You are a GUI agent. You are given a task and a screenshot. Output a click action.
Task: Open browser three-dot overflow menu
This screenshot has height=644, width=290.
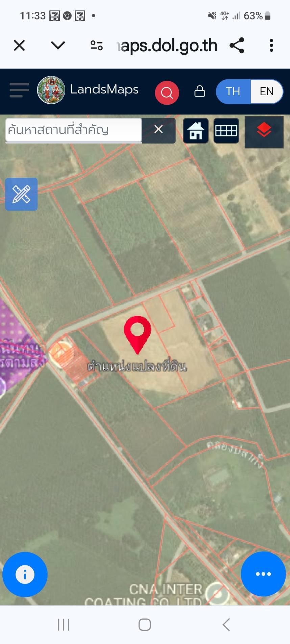(x=271, y=45)
